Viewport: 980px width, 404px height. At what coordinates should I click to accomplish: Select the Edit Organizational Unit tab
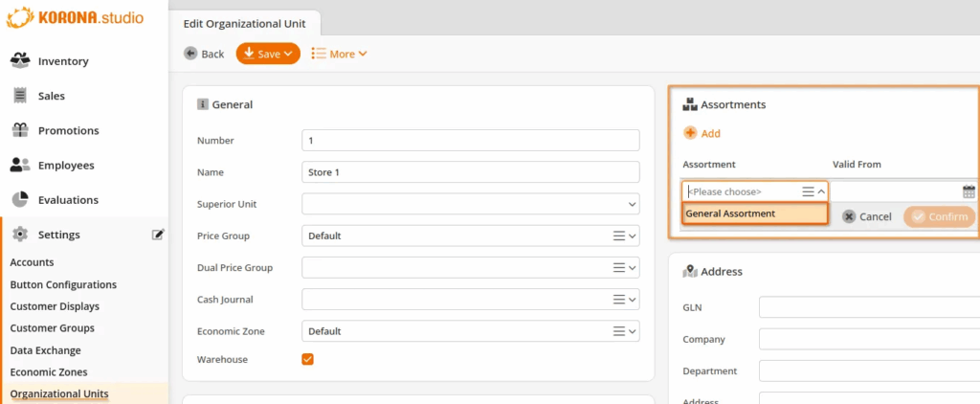pyautogui.click(x=245, y=24)
